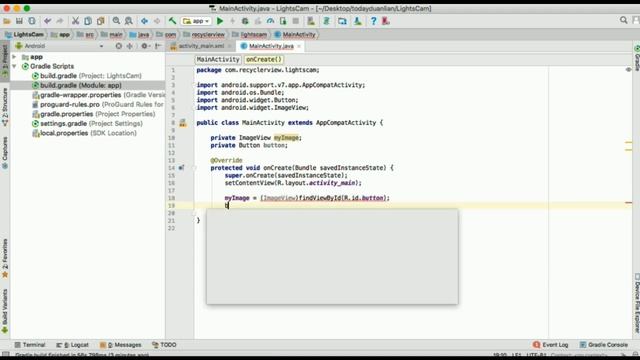The width and height of the screenshot is (640, 360).
Task: Open the Logcat tool window
Action: click(72, 345)
